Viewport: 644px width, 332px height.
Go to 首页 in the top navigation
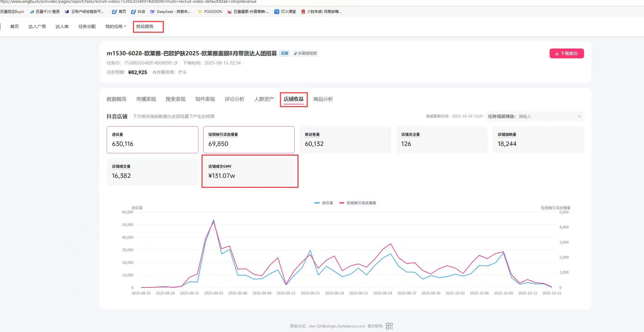coord(14,26)
